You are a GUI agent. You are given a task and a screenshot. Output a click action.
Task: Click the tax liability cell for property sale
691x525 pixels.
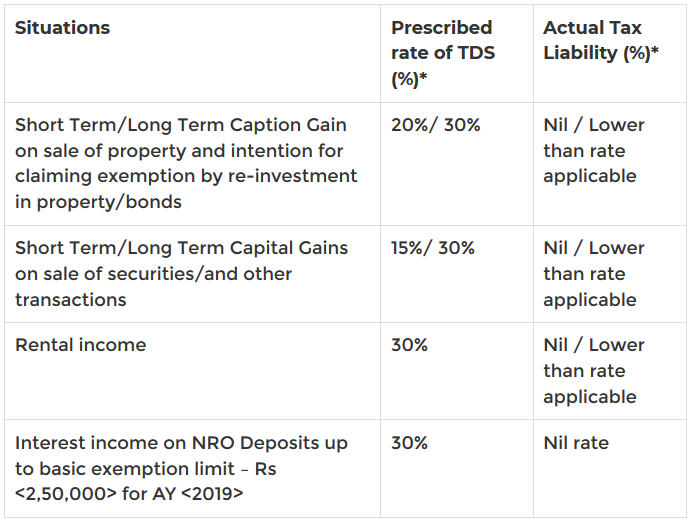[x=594, y=150]
